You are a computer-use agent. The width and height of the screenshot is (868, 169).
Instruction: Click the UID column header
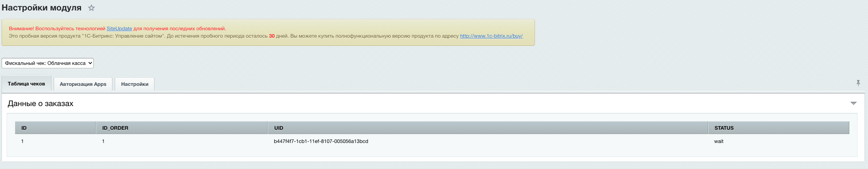[x=279, y=128]
